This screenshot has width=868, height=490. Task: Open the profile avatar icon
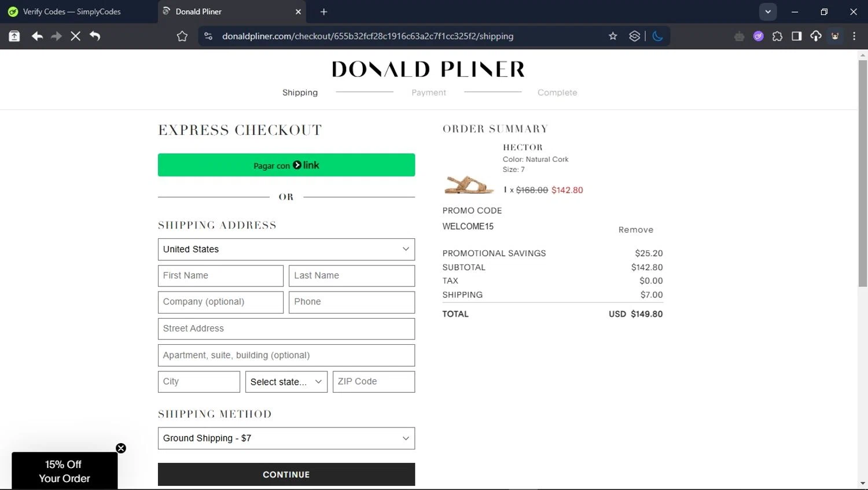click(x=835, y=36)
